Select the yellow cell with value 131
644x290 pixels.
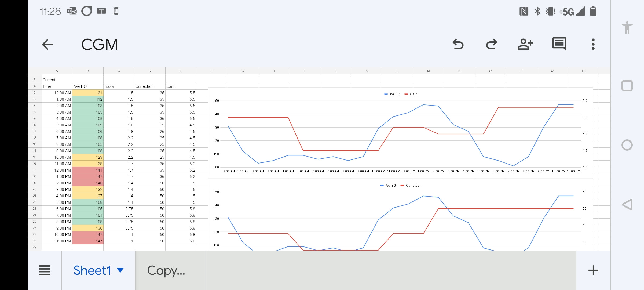tap(88, 93)
